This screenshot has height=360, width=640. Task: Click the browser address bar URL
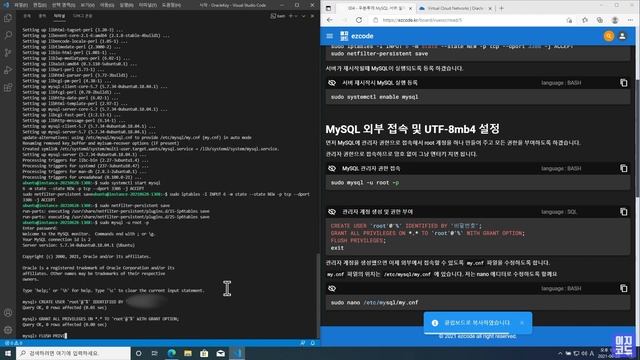[x=422, y=20]
